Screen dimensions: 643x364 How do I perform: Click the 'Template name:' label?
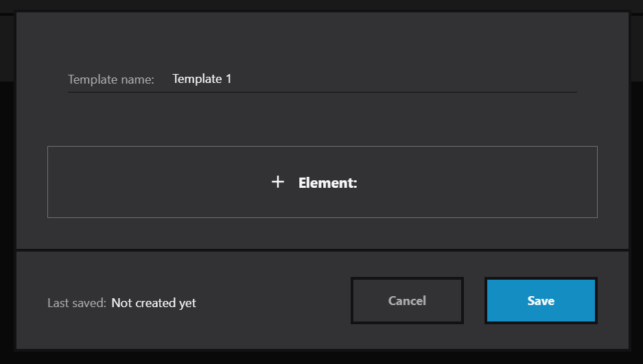(x=110, y=80)
